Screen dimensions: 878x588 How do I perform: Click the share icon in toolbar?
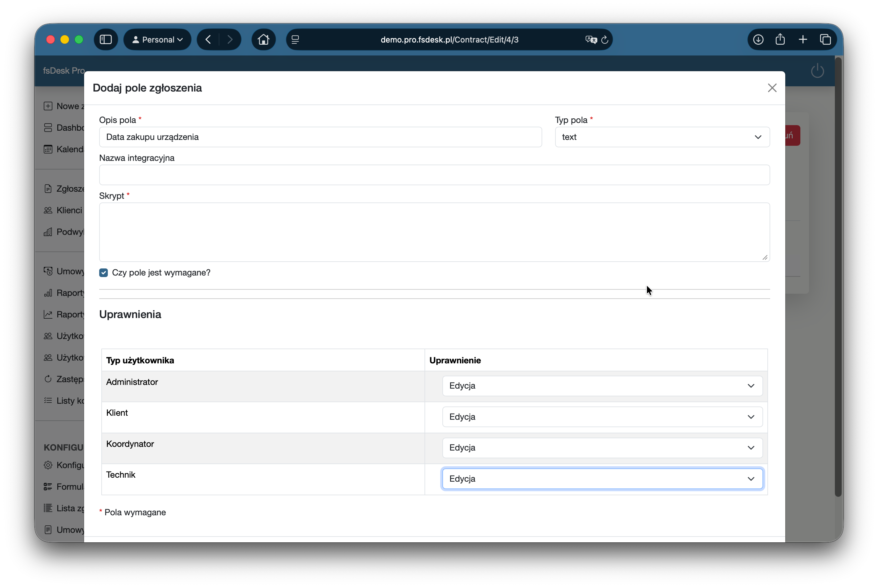click(x=780, y=39)
